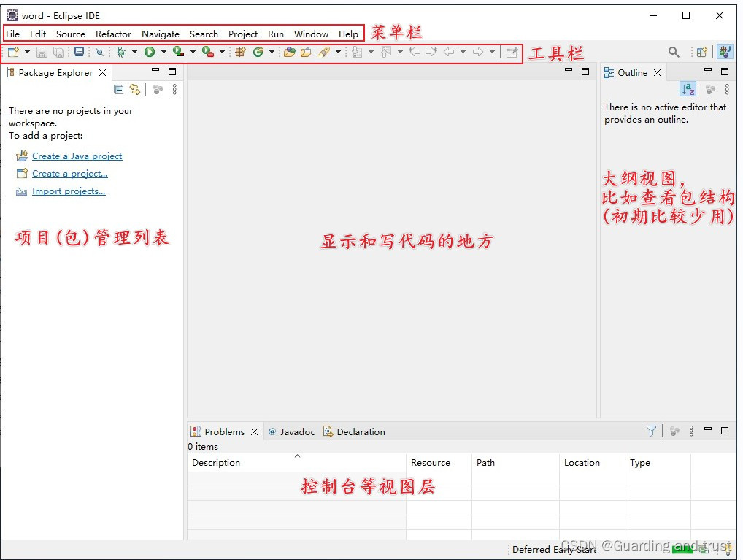743x560 pixels.
Task: Expand the New Java Class dropdown arrow
Action: tap(272, 52)
